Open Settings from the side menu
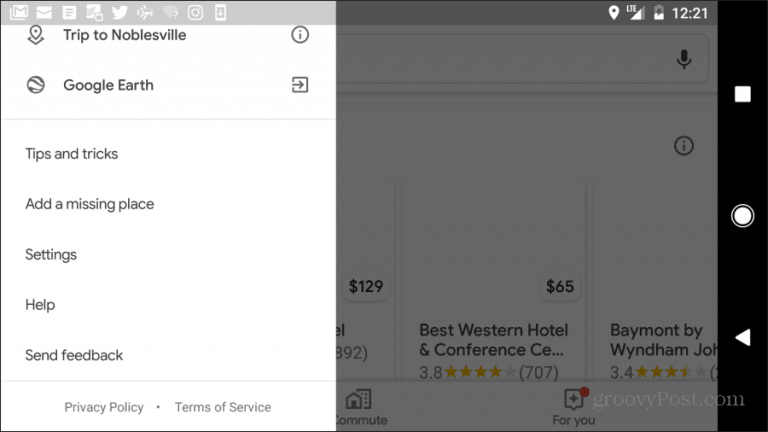 (51, 255)
